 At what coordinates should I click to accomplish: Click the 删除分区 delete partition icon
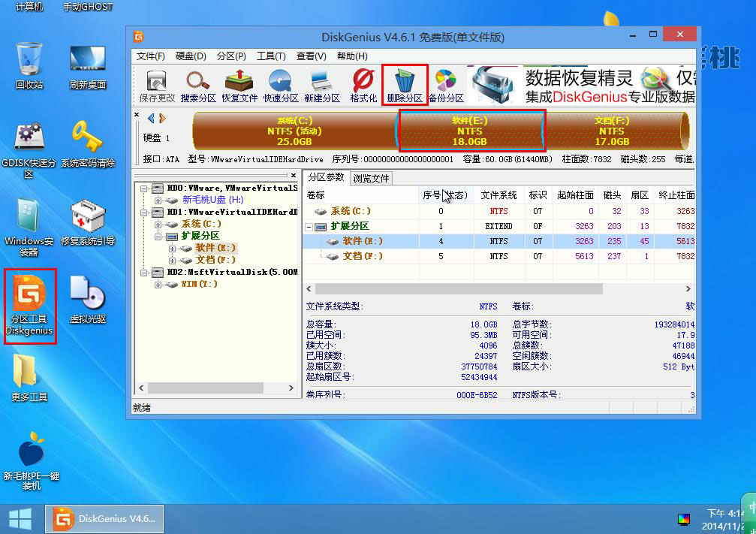point(405,86)
